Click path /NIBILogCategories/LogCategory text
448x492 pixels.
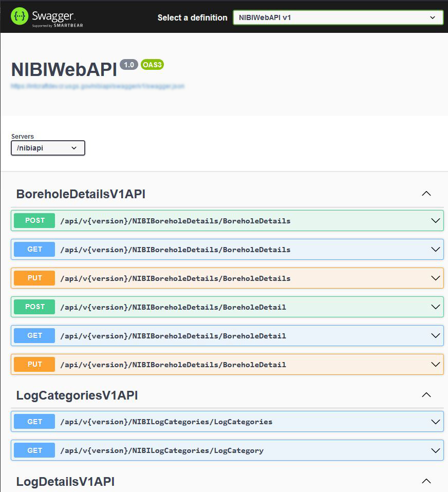tap(162, 450)
